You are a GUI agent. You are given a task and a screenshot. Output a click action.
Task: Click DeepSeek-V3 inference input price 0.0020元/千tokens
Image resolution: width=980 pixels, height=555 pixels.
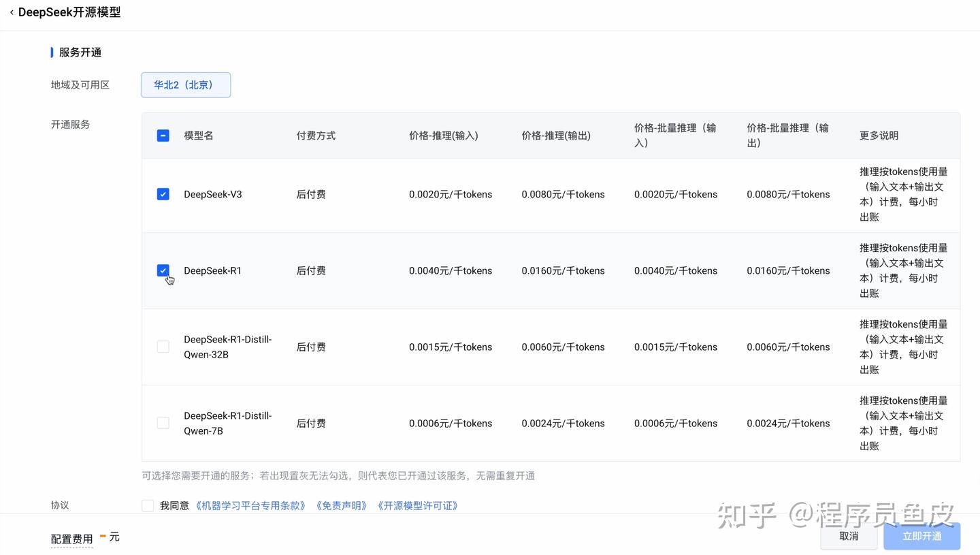click(x=451, y=194)
